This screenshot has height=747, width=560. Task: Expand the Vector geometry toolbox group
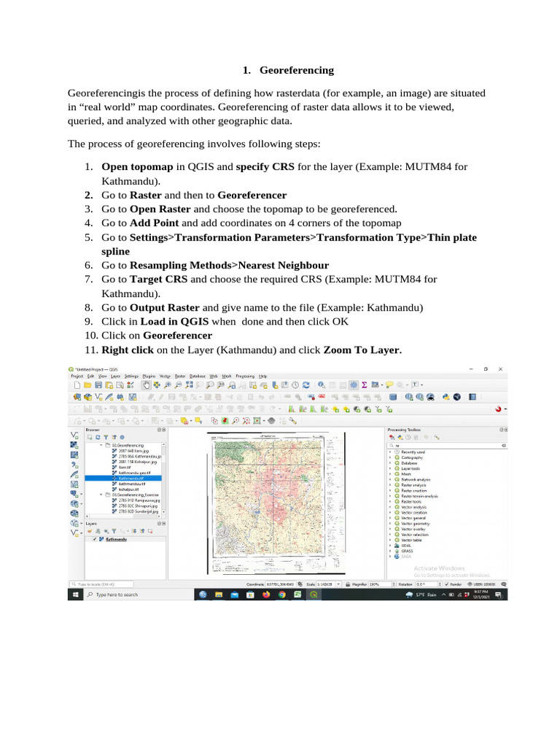click(391, 524)
